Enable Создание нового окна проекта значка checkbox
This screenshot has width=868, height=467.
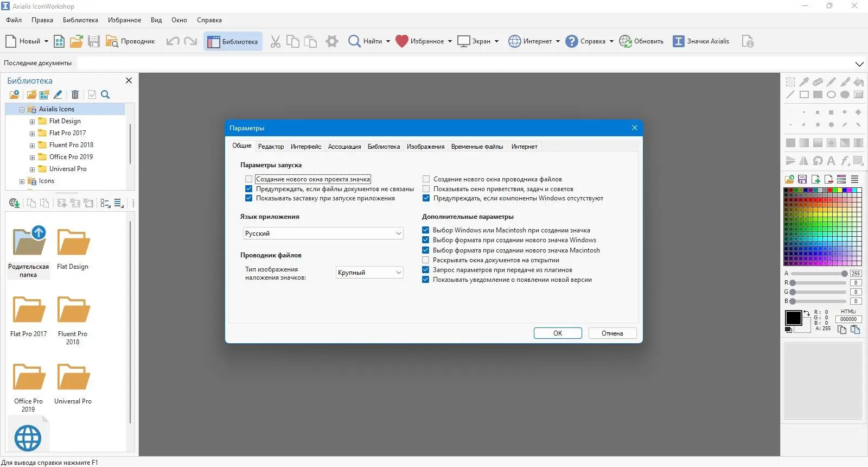[248, 179]
